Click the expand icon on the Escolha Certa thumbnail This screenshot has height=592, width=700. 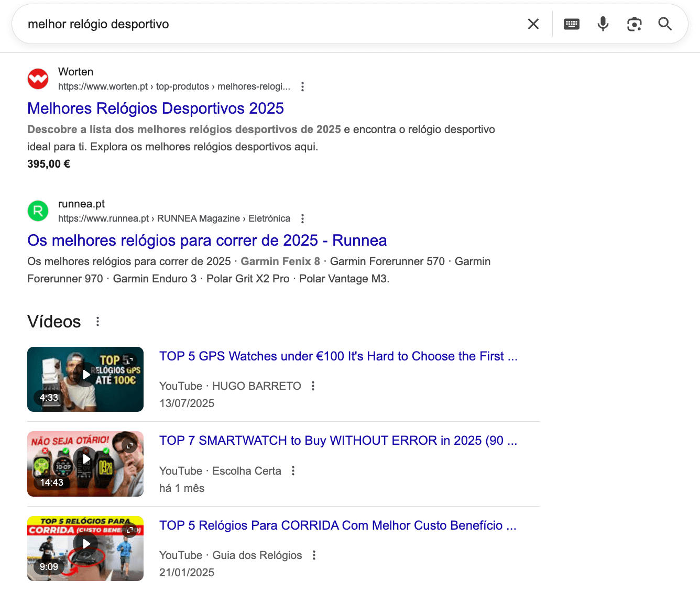point(129,444)
